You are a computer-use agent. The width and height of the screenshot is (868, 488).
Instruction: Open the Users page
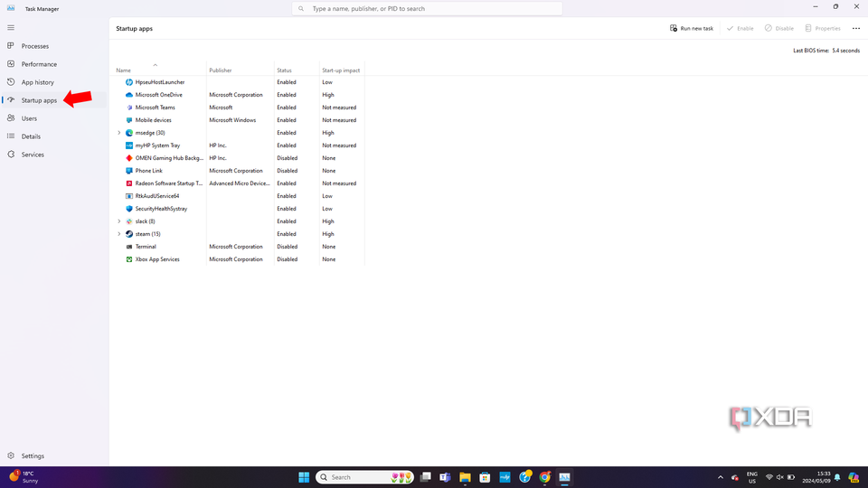pos(29,118)
